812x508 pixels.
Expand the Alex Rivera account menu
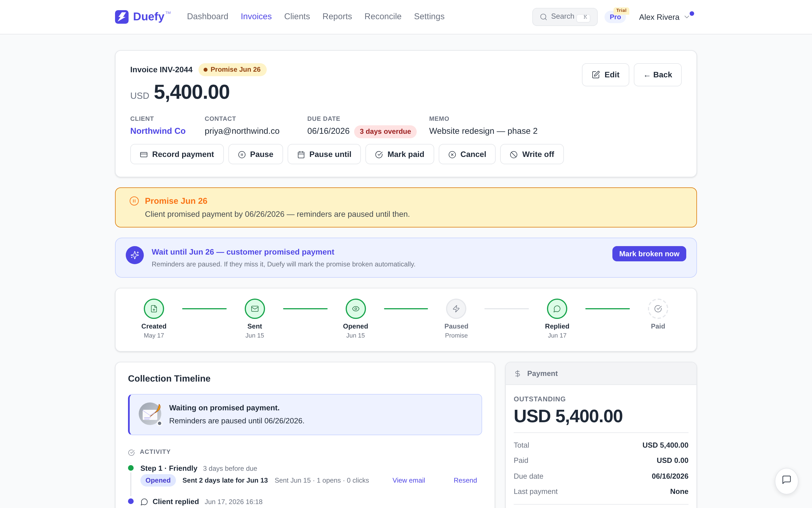pos(664,17)
